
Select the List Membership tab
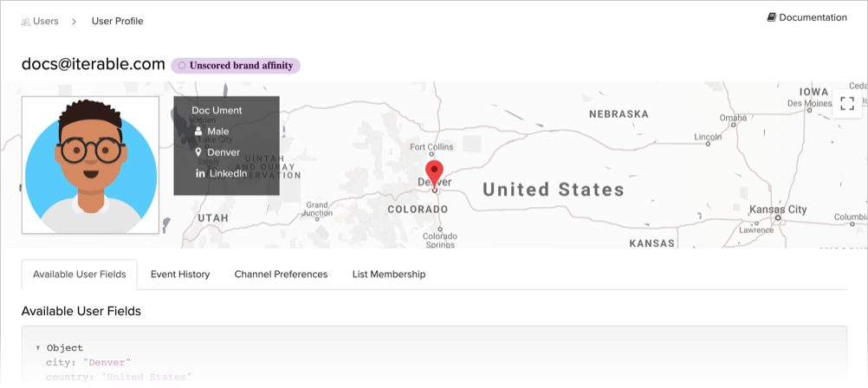(389, 275)
